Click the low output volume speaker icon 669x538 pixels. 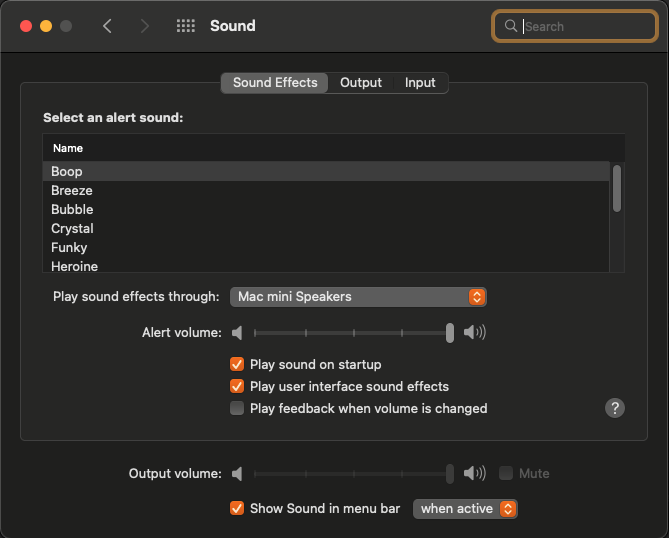pos(237,474)
